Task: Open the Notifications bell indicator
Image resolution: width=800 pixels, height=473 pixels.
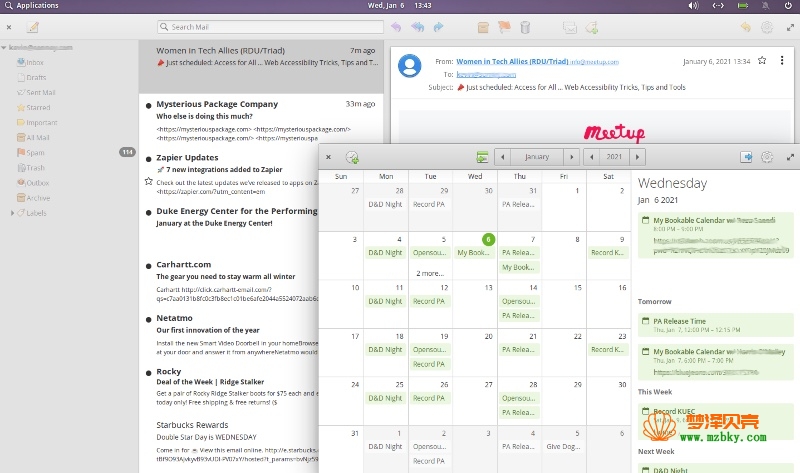Action: click(x=765, y=6)
